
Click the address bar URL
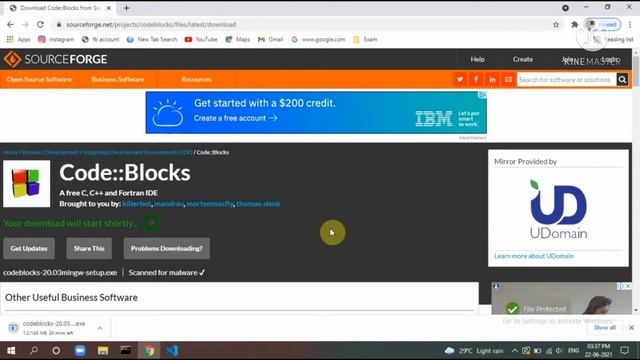tap(151, 24)
